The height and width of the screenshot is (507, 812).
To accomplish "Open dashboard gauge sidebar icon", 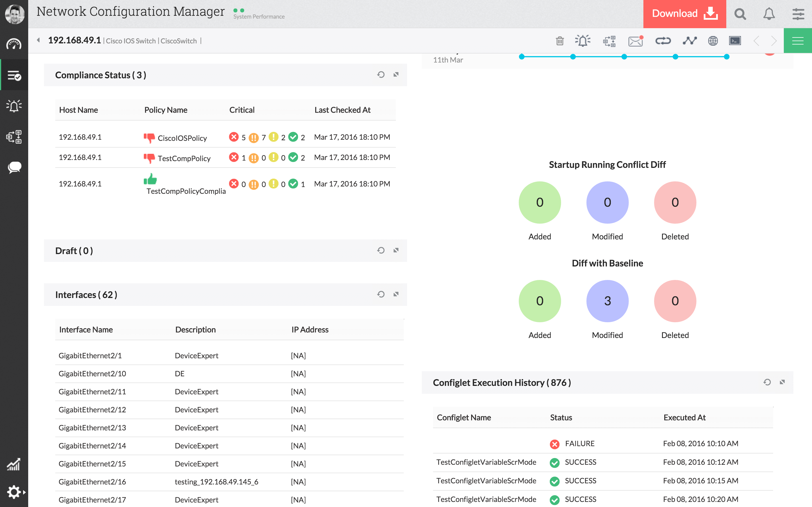I will coord(14,44).
